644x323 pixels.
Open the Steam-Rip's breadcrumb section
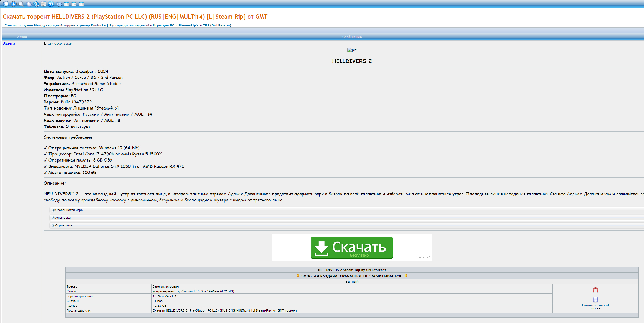pyautogui.click(x=188, y=25)
